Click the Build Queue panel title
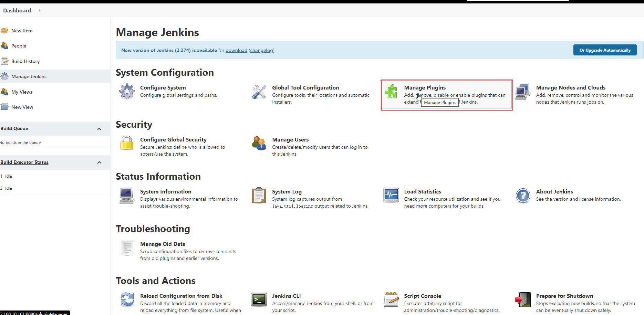Screen dimensions: 644x315 (14, 128)
